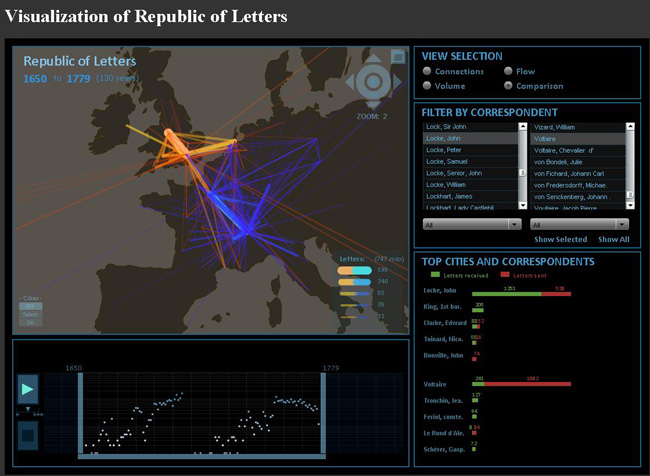
Task: Open the left 'All' filter dropdown
Action: click(x=473, y=226)
